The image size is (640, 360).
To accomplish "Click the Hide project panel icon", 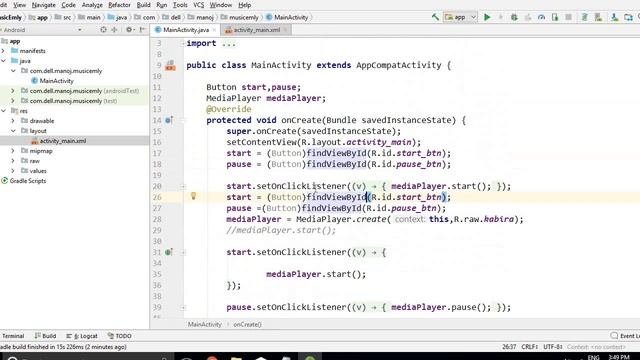I will pyautogui.click(x=142, y=30).
